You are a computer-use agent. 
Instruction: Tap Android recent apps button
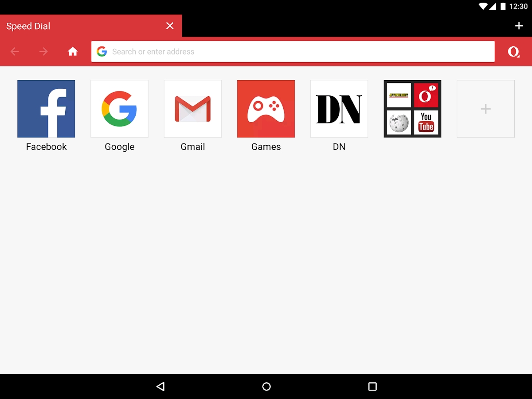(x=372, y=387)
